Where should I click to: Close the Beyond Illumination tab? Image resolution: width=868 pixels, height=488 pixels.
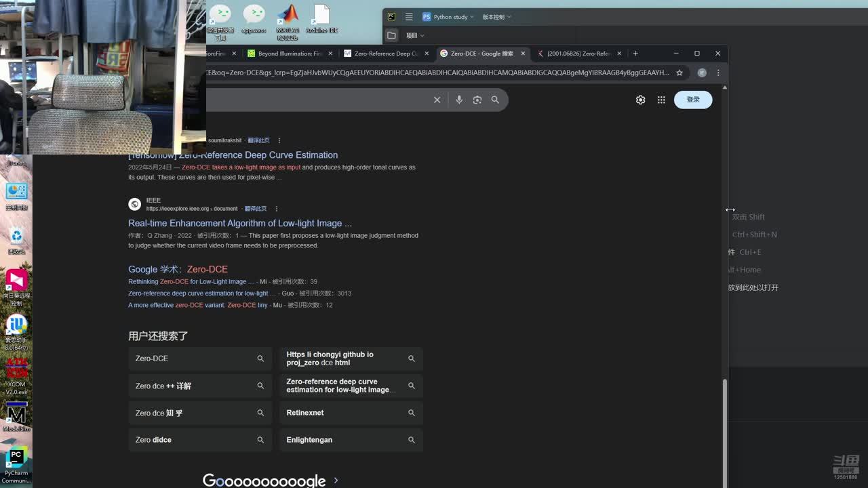331,54
